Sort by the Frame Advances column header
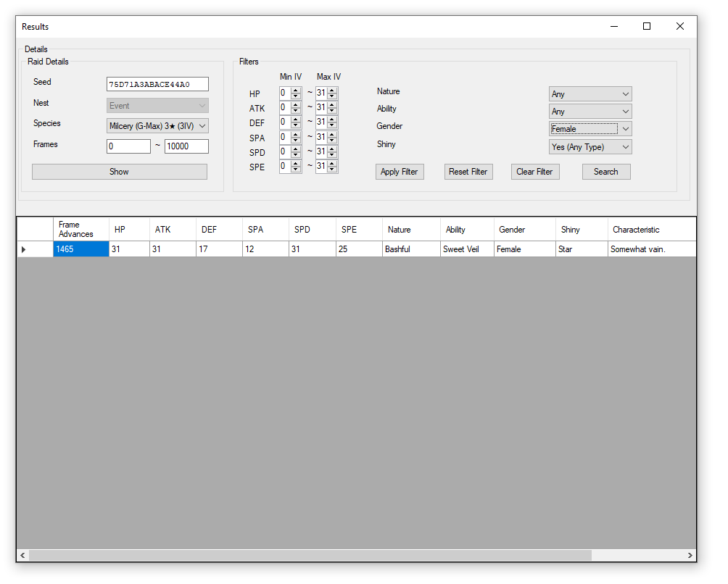This screenshot has width=728, height=584. pyautogui.click(x=80, y=230)
